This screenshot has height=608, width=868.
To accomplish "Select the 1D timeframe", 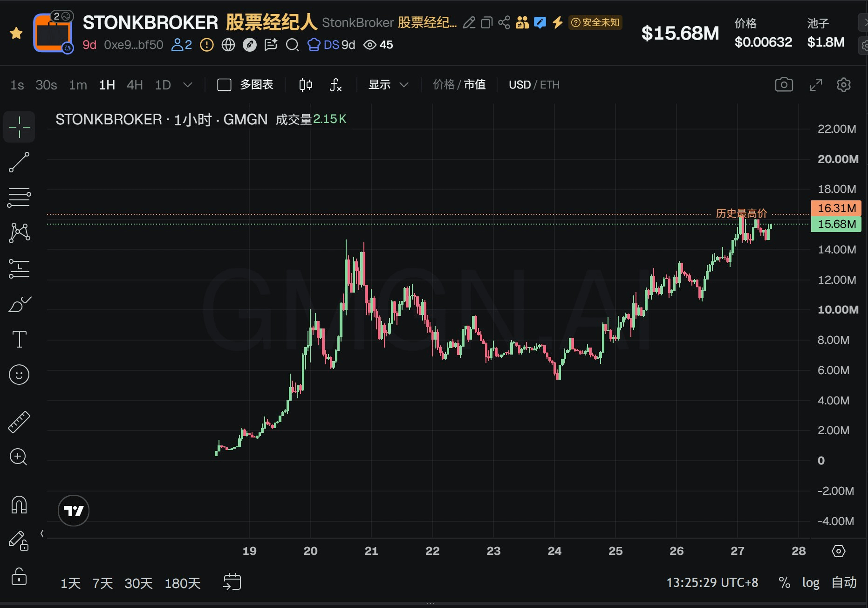I will point(163,85).
